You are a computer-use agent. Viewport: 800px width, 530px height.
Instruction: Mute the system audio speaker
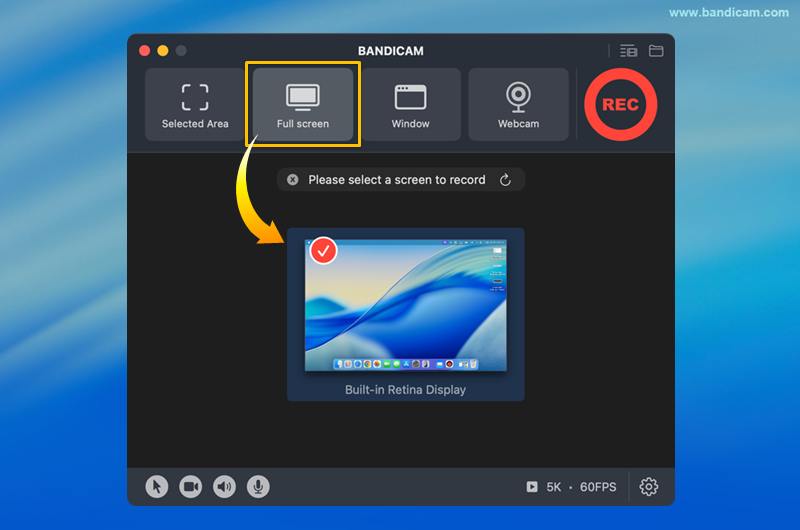[x=224, y=486]
